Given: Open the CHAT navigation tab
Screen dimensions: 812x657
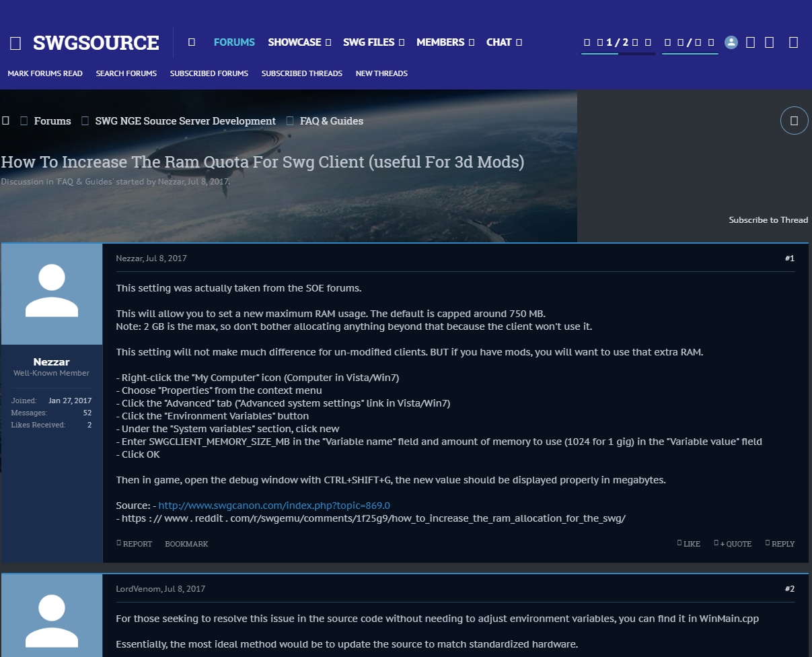Looking at the screenshot, I should tap(499, 42).
